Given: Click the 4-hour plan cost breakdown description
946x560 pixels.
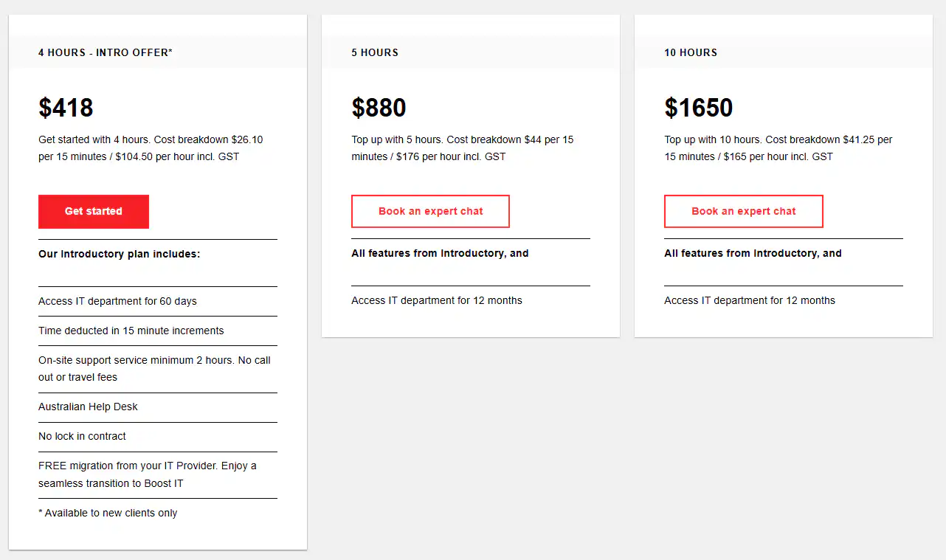Looking at the screenshot, I should [x=153, y=148].
